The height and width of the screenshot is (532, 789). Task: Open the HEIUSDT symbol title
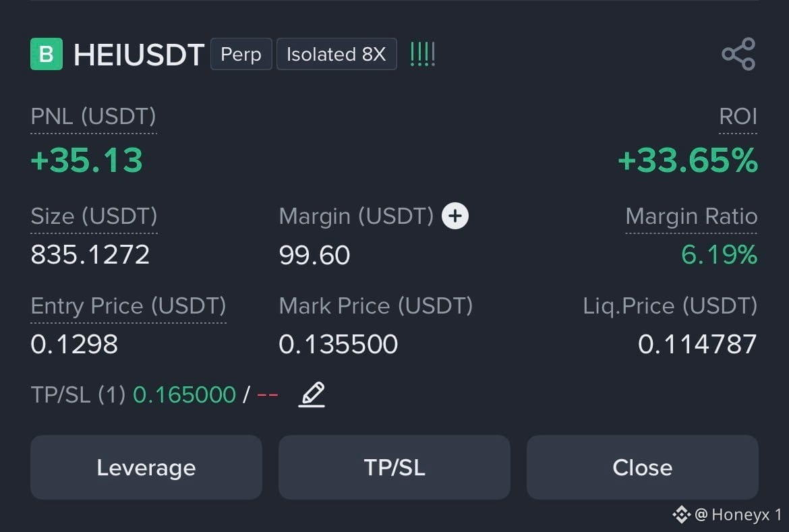coord(138,55)
